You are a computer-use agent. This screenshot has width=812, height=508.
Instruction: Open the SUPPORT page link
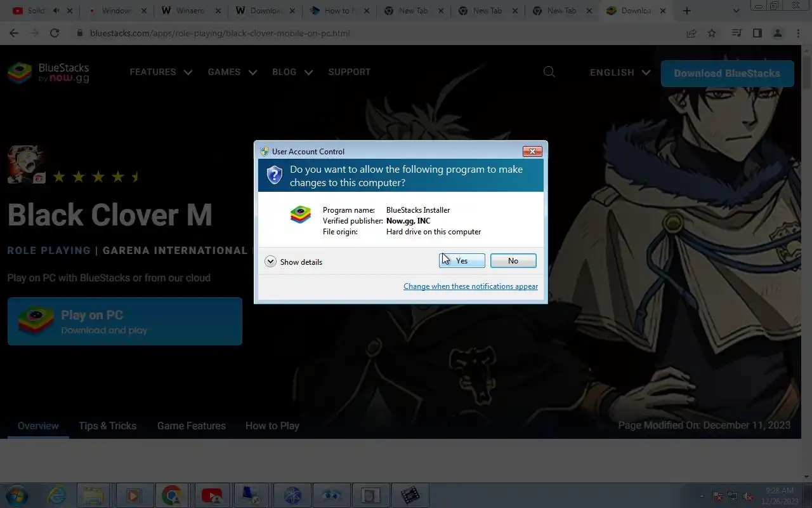coord(350,72)
